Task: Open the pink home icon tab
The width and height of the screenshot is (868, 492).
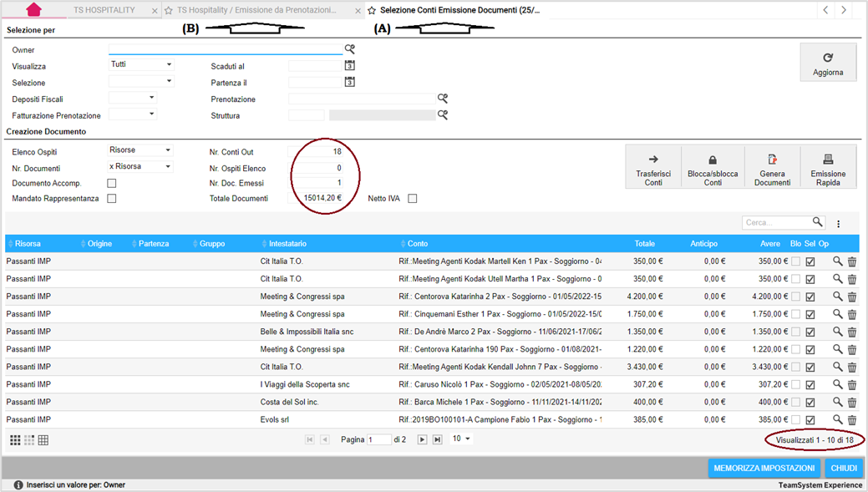Action: (33, 9)
